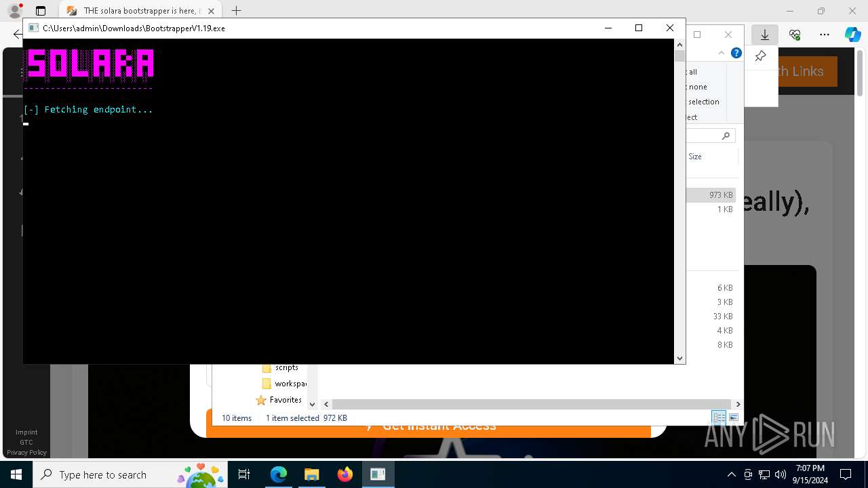
Task: Open the volume icon in system tray
Action: [780, 474]
